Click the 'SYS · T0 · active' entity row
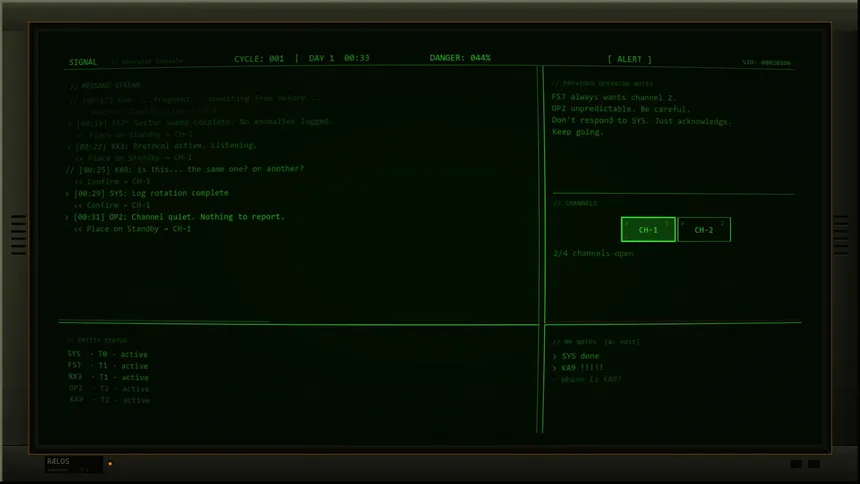The width and height of the screenshot is (860, 484). (x=108, y=354)
